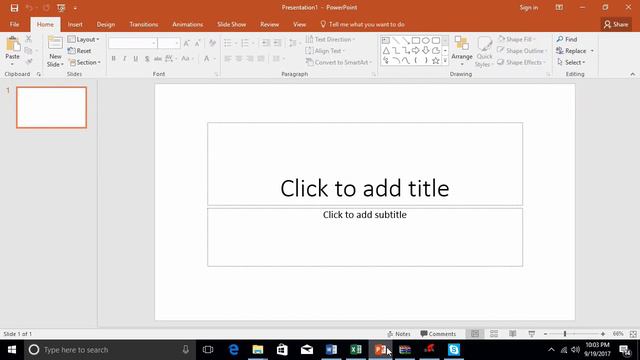The height and width of the screenshot is (360, 640).
Task: Click the Reset slide button
Action: [80, 51]
